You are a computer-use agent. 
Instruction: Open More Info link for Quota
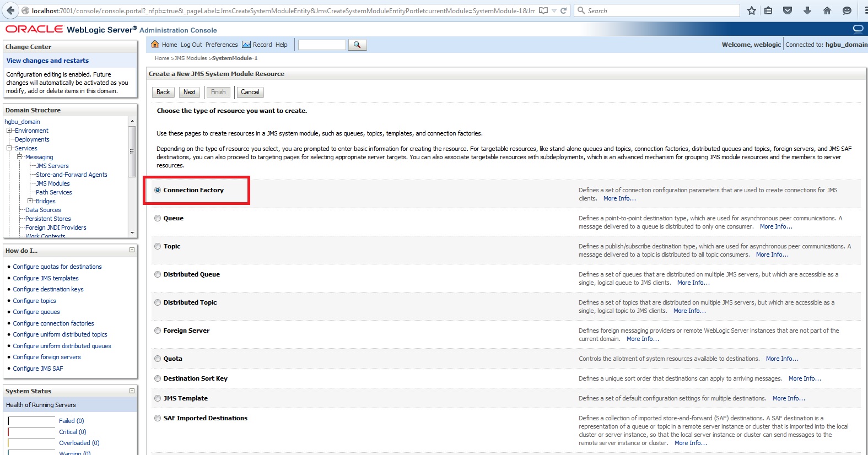click(782, 359)
